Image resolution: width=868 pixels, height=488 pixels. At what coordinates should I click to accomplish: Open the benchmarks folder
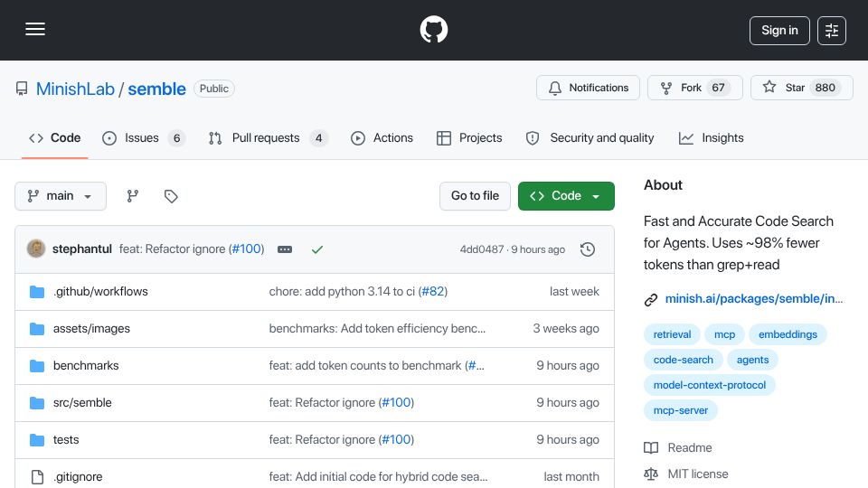point(86,366)
